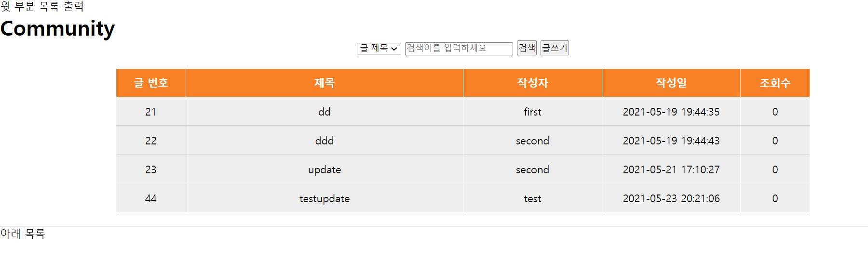Select post number 44 cell
868x272 pixels.
click(151, 198)
